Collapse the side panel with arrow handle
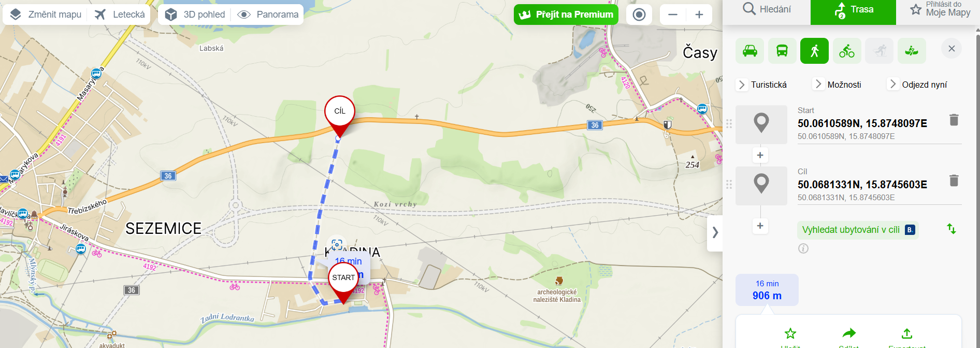This screenshot has height=348, width=980. coord(715,233)
